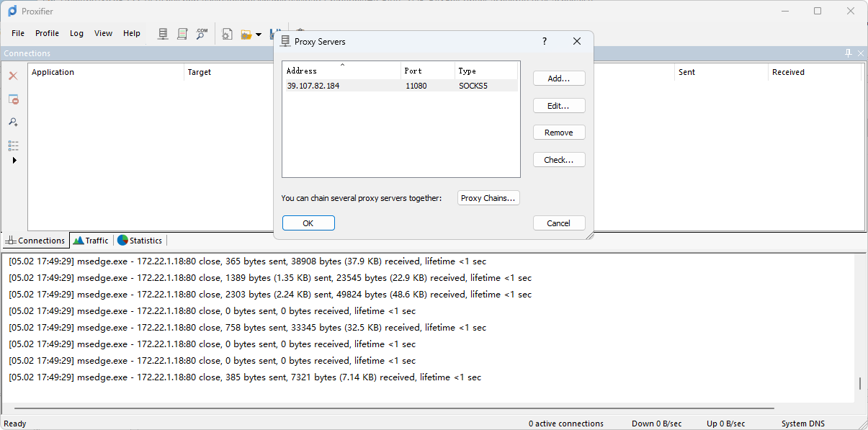Open Proxy Servers toolbar icon
The image size is (868, 430).
pos(164,34)
